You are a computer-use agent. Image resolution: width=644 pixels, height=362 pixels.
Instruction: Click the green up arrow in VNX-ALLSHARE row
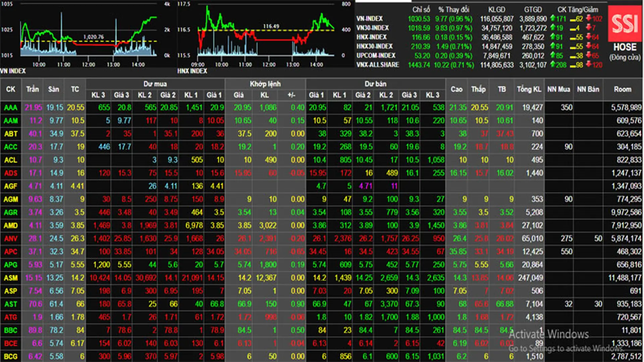553,64
